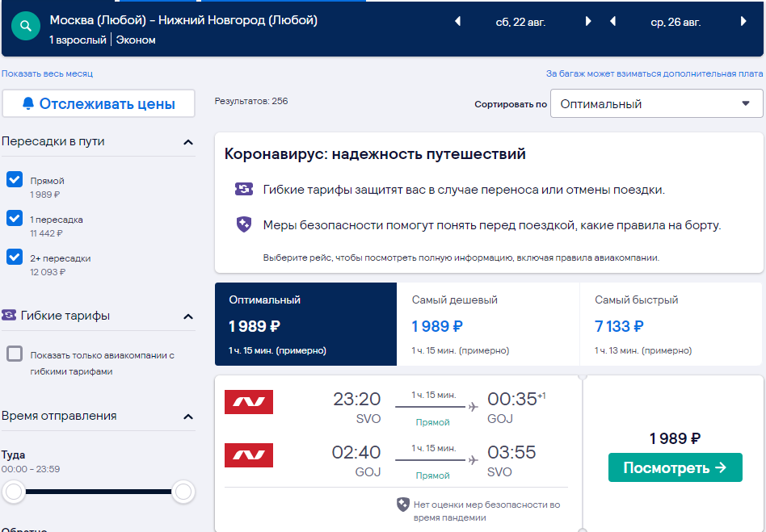Select the Самый дешевый tab
The height and width of the screenshot is (532, 766).
tap(488, 324)
